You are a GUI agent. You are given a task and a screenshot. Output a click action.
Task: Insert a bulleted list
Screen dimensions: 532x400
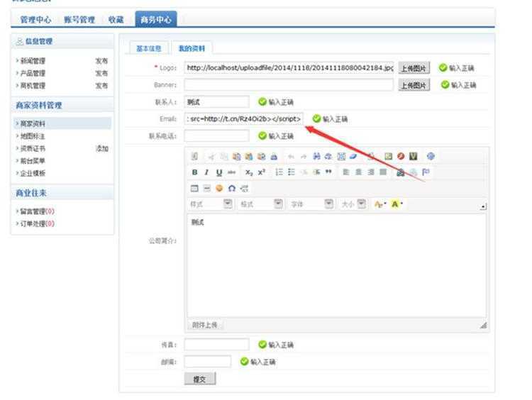coord(292,172)
